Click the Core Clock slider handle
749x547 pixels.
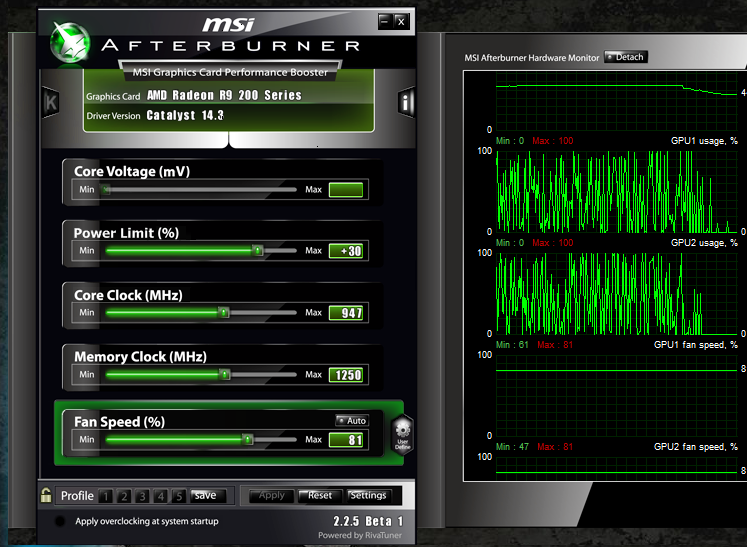[x=224, y=312]
